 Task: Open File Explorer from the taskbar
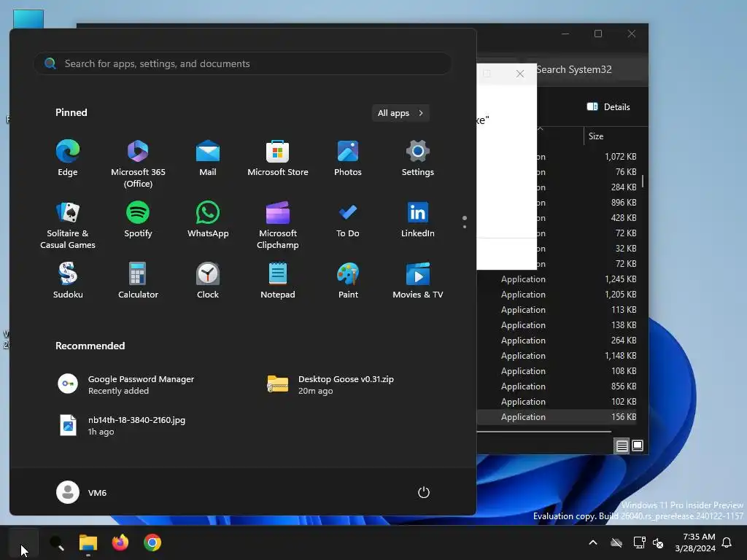[88, 542]
